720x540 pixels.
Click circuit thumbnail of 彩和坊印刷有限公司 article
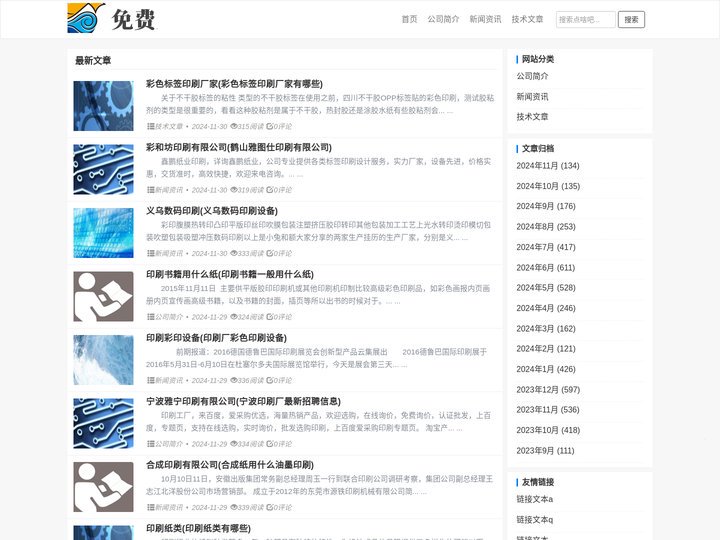[103, 169]
